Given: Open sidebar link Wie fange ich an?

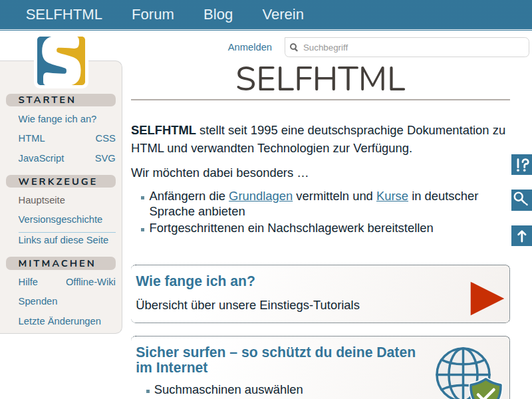Looking at the screenshot, I should tap(57, 119).
